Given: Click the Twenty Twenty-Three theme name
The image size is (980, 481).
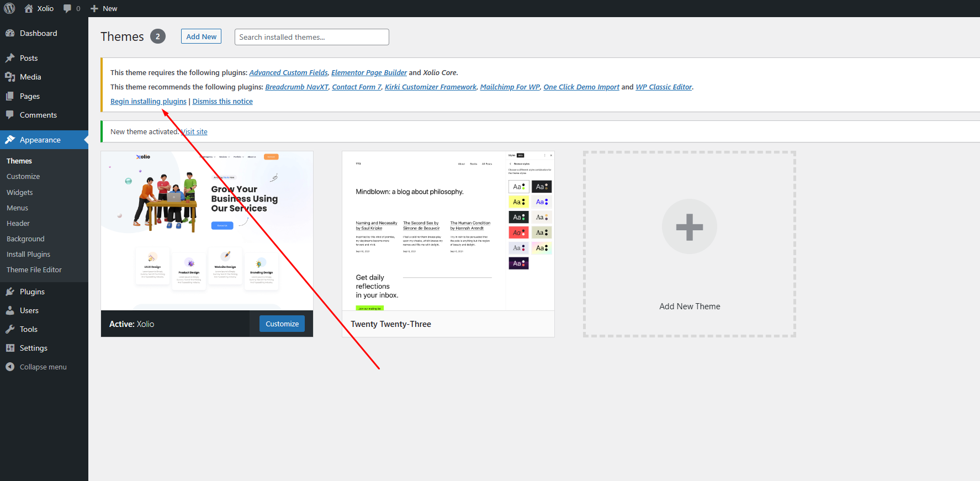Looking at the screenshot, I should pyautogui.click(x=391, y=324).
